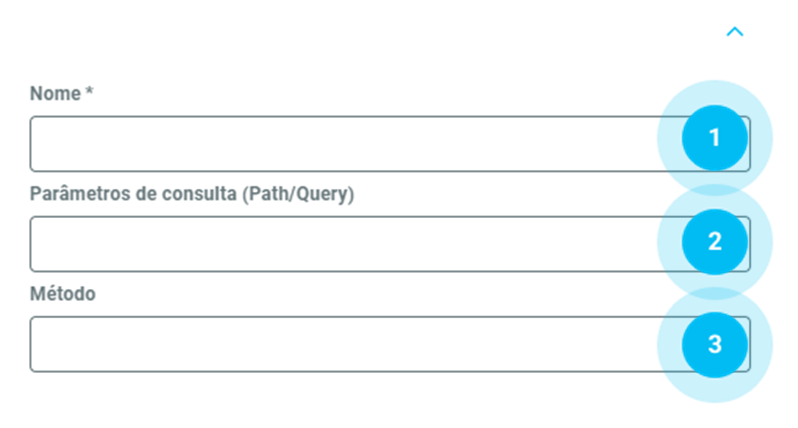
Task: Click the numbered marker 1 circle
Action: pos(714,139)
